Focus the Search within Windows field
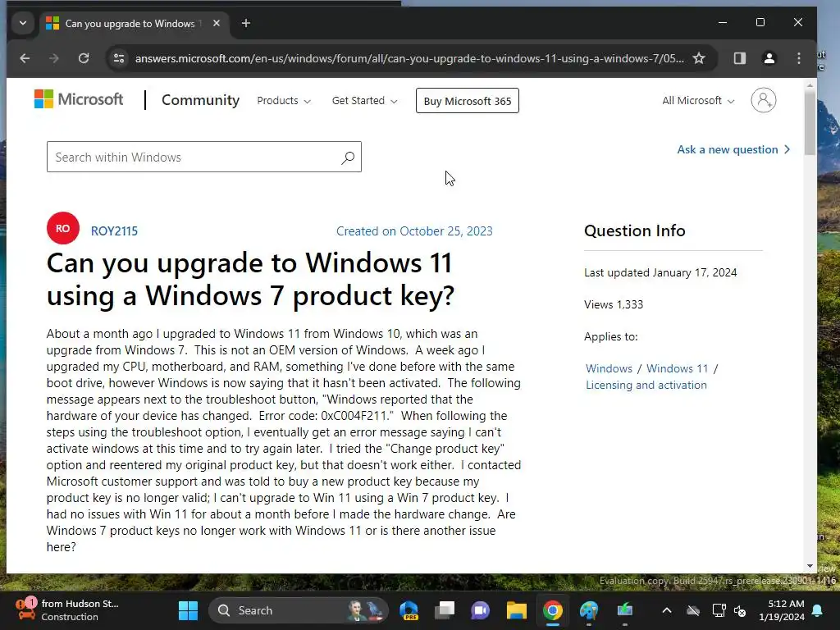The width and height of the screenshot is (840, 630). [204, 157]
